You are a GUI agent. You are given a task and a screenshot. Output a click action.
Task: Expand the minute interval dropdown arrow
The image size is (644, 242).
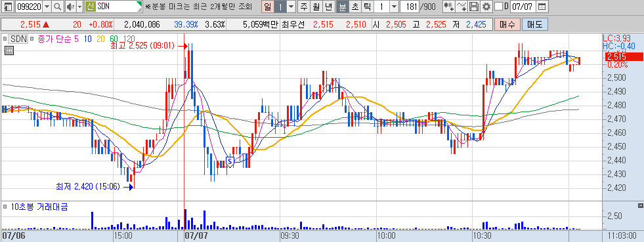[x=394, y=7]
